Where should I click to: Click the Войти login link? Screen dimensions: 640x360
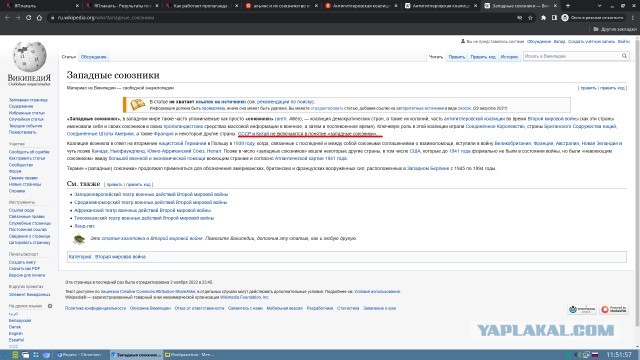623,42
